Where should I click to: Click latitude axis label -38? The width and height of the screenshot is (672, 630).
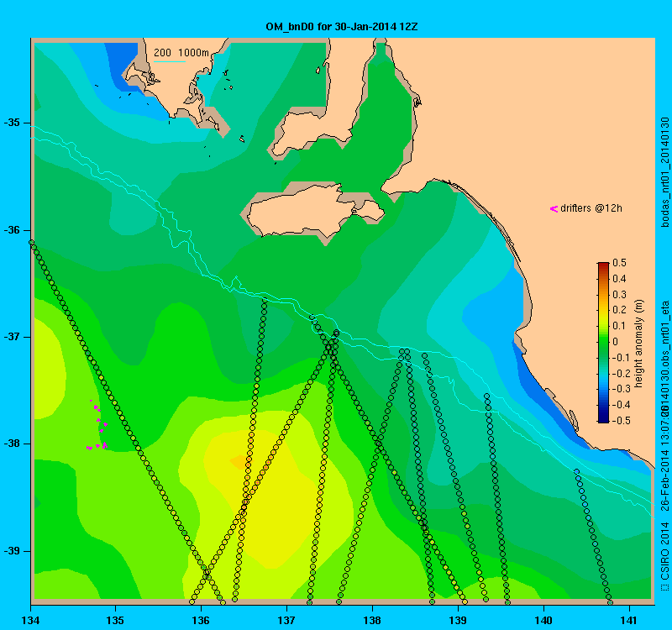[12, 444]
